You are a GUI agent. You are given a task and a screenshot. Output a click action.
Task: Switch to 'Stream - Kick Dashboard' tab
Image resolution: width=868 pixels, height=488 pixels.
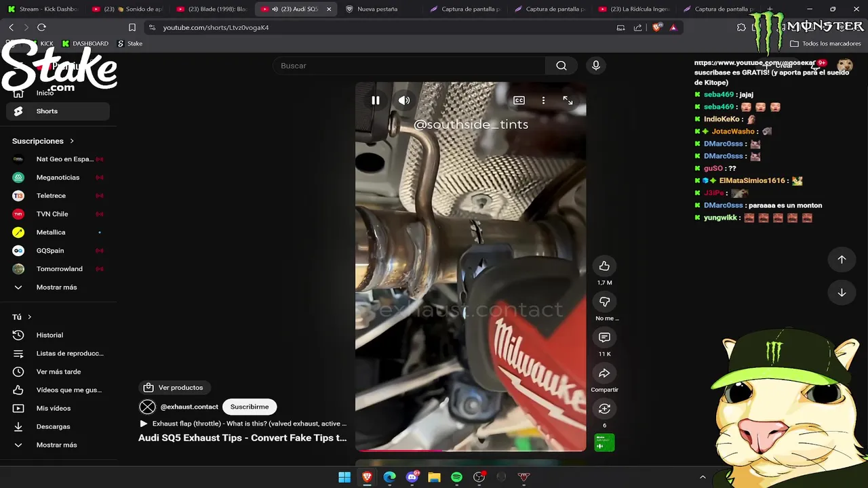(43, 9)
